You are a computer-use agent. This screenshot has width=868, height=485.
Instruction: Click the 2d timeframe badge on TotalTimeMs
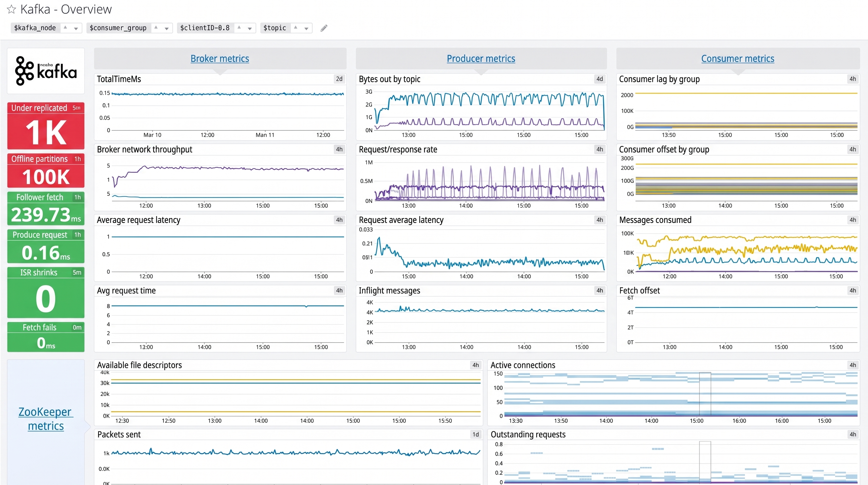tap(339, 79)
